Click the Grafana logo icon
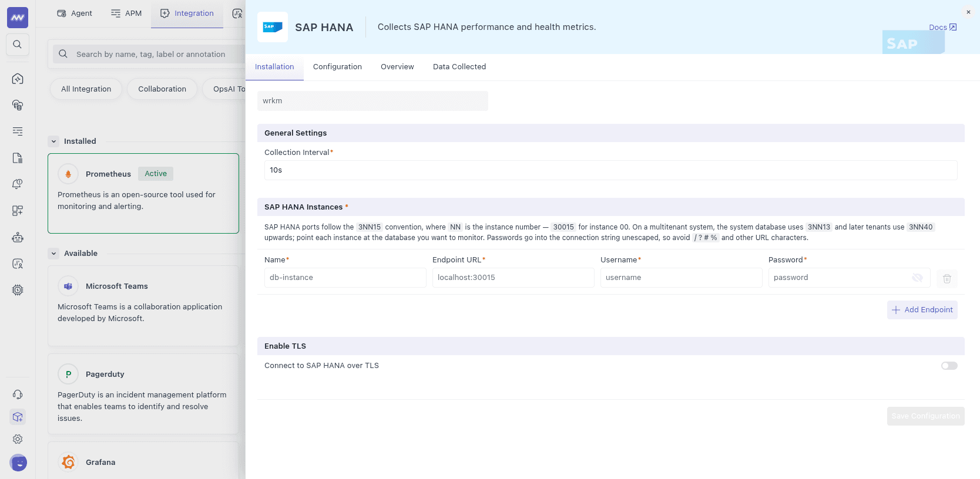 click(68, 462)
